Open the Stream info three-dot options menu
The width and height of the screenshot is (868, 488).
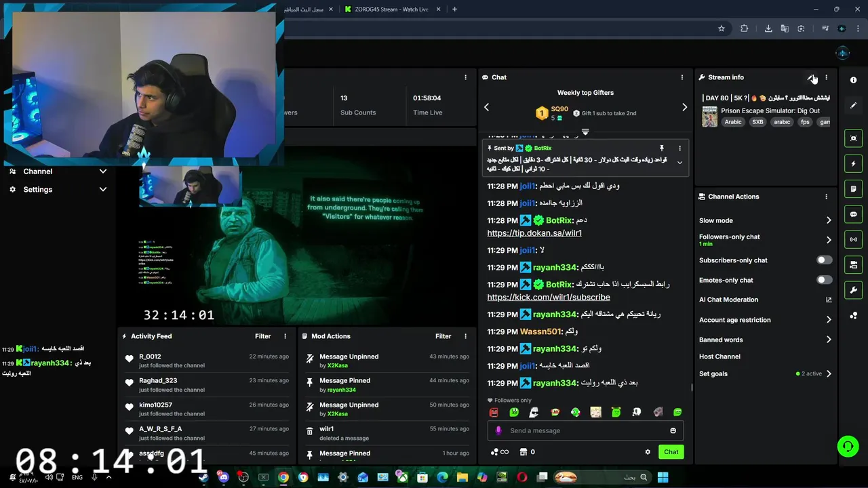tap(826, 77)
